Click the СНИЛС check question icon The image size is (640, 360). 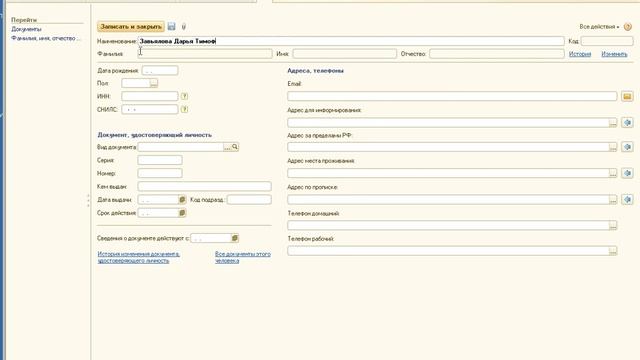pos(184,109)
